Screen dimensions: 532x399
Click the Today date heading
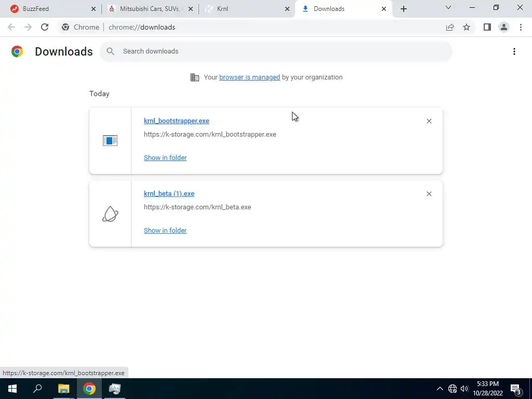click(99, 94)
